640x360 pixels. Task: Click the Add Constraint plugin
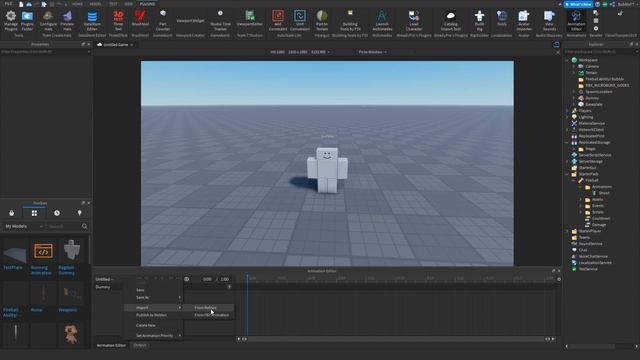point(278,20)
